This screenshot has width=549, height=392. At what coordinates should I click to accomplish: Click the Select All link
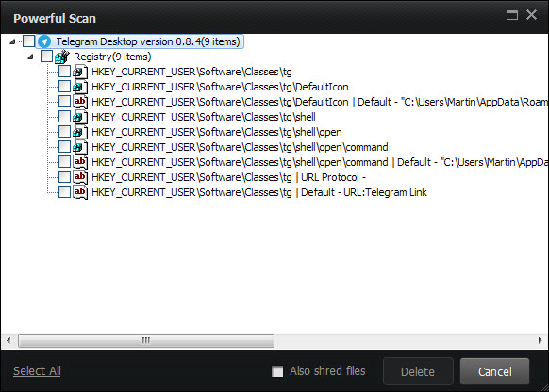37,370
